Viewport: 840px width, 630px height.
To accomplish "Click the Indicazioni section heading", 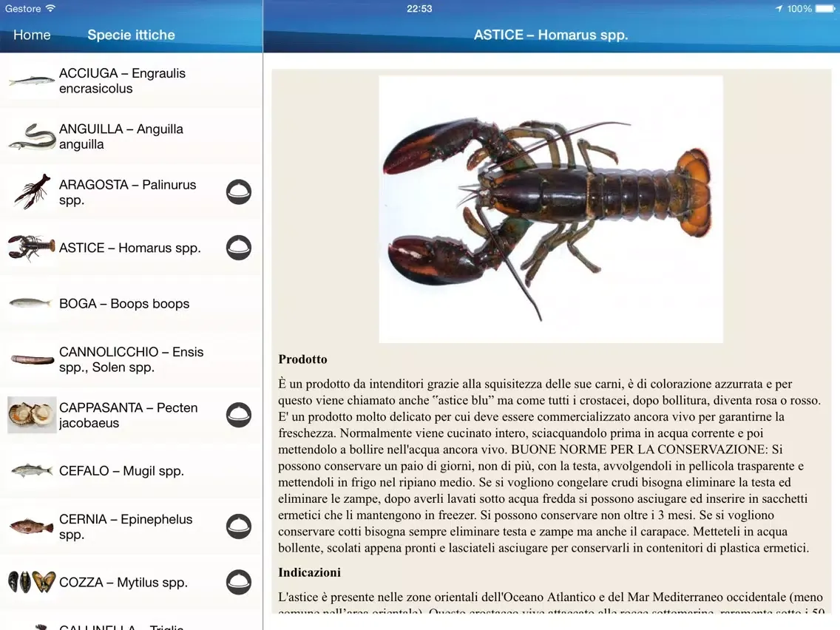I will (310, 572).
